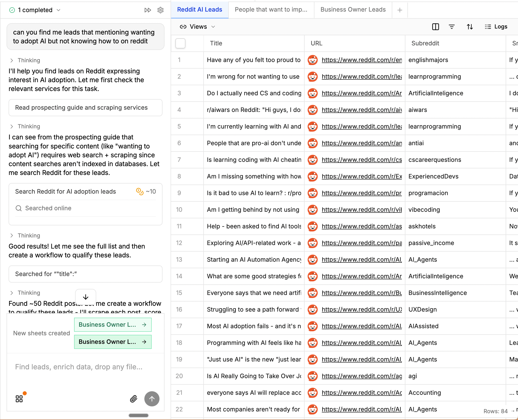The width and height of the screenshot is (518, 420).
Task: Open the row 1 reddit URL link
Action: [362, 60]
